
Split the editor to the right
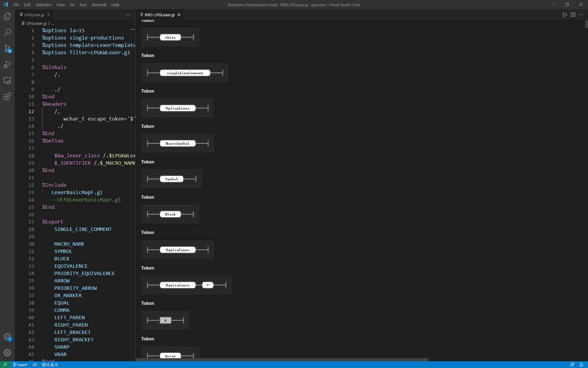573,15
